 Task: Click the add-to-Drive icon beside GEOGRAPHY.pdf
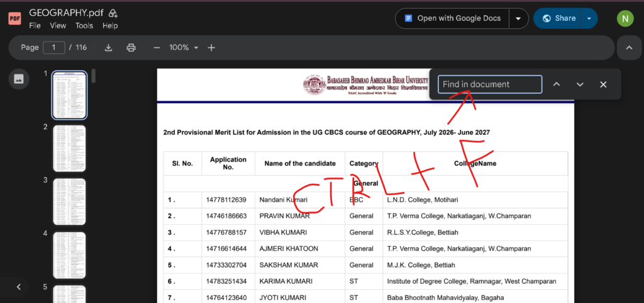point(113,13)
